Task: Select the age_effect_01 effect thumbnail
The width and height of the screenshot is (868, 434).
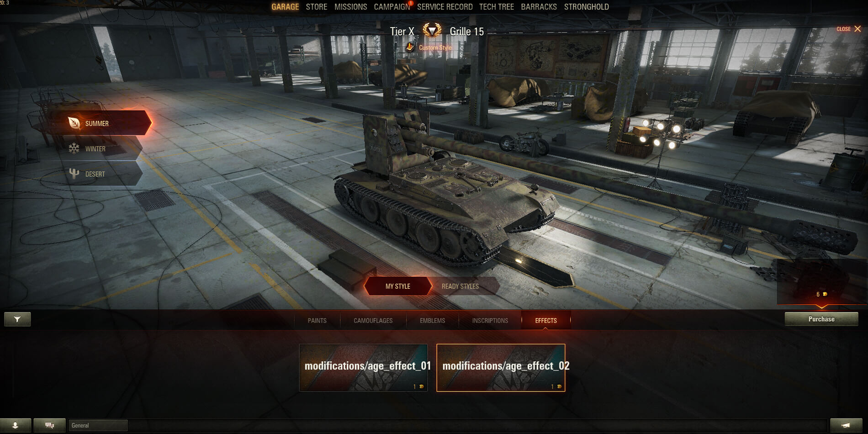Action: coord(363,368)
